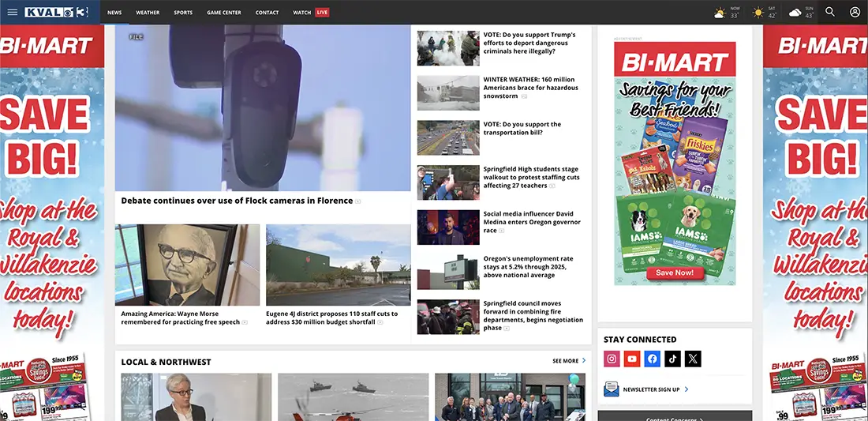Open David Medina governor race headline

coord(532,222)
